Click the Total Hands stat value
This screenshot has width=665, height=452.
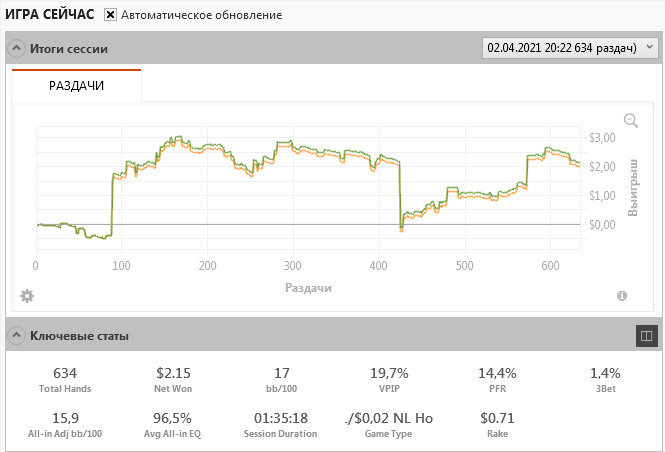point(65,374)
